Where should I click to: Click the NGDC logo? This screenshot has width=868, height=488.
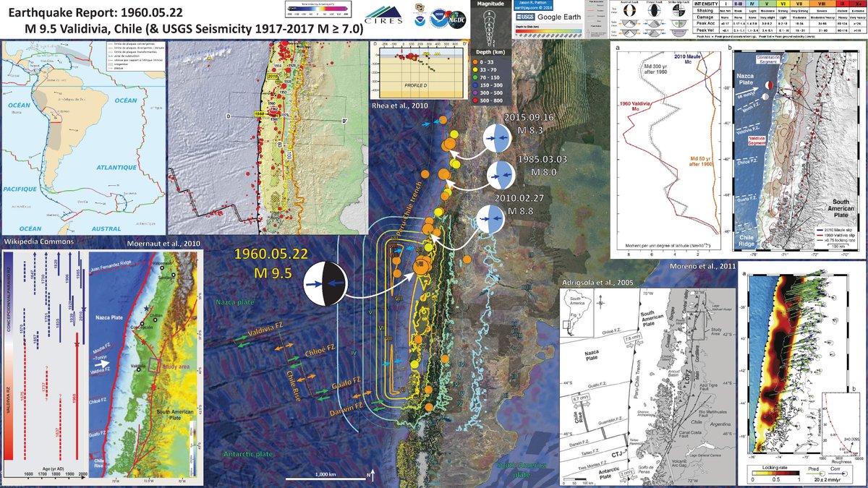click(457, 18)
